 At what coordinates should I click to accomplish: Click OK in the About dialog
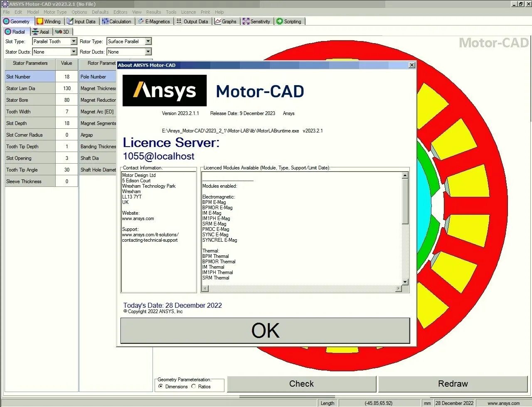click(x=265, y=331)
